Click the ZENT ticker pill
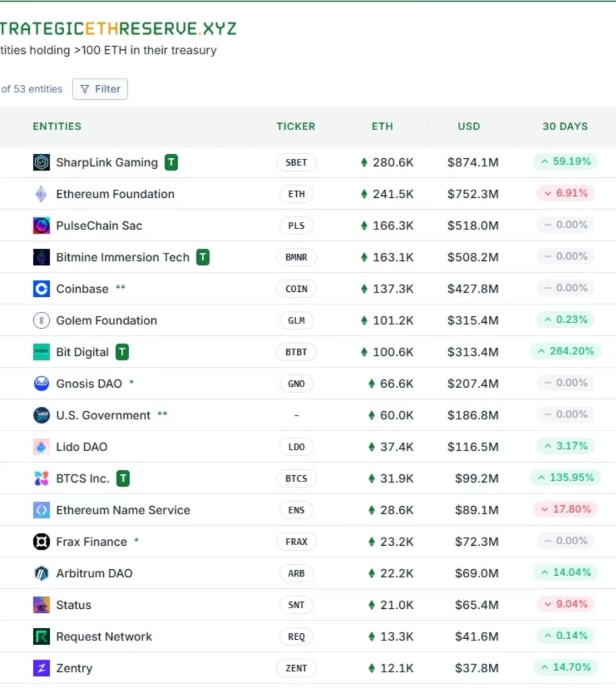 [x=296, y=668]
